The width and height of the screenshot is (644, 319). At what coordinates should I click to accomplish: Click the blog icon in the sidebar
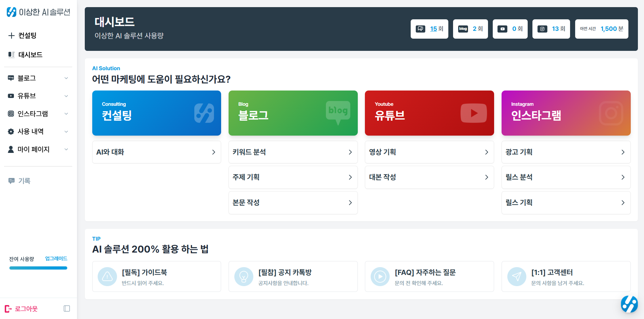pyautogui.click(x=11, y=78)
